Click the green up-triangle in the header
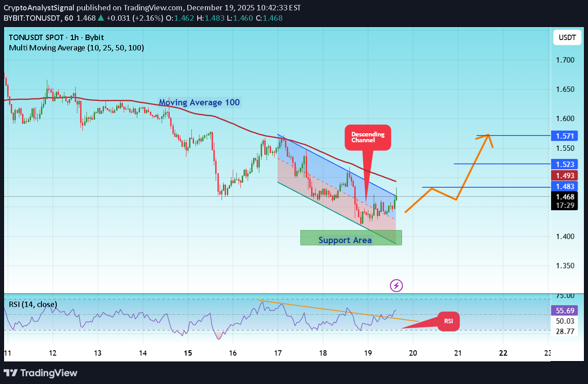 point(101,17)
